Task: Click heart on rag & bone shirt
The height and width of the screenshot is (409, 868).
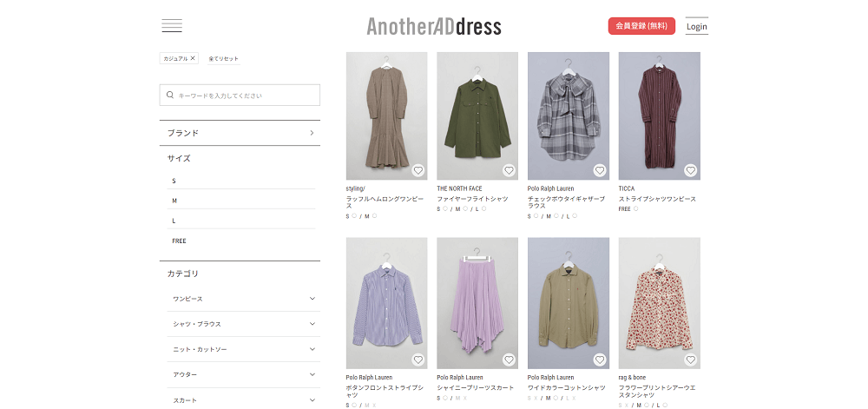Action: click(690, 360)
